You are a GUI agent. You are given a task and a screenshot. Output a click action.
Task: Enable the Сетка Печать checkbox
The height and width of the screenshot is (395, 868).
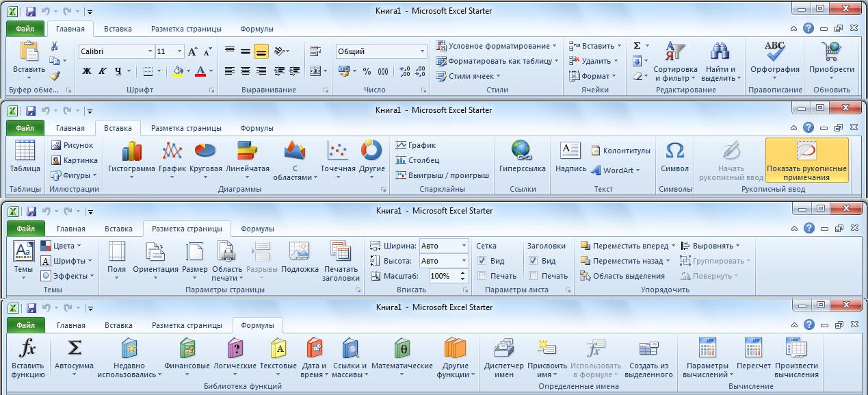tap(482, 276)
